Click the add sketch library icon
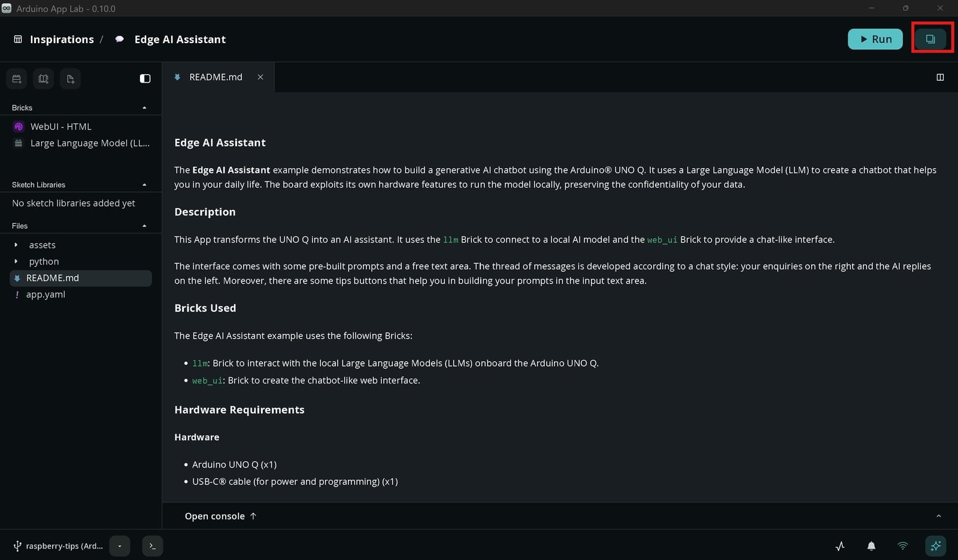Image resolution: width=958 pixels, height=560 pixels. (43, 78)
